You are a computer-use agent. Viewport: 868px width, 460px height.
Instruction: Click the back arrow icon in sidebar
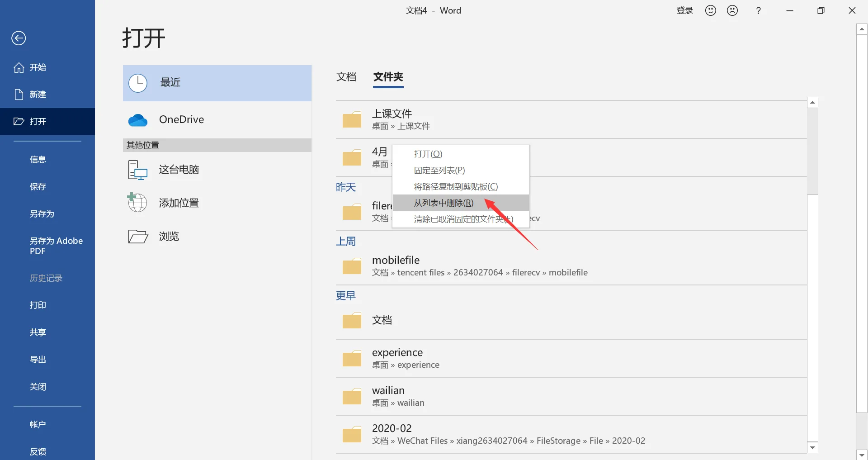19,38
